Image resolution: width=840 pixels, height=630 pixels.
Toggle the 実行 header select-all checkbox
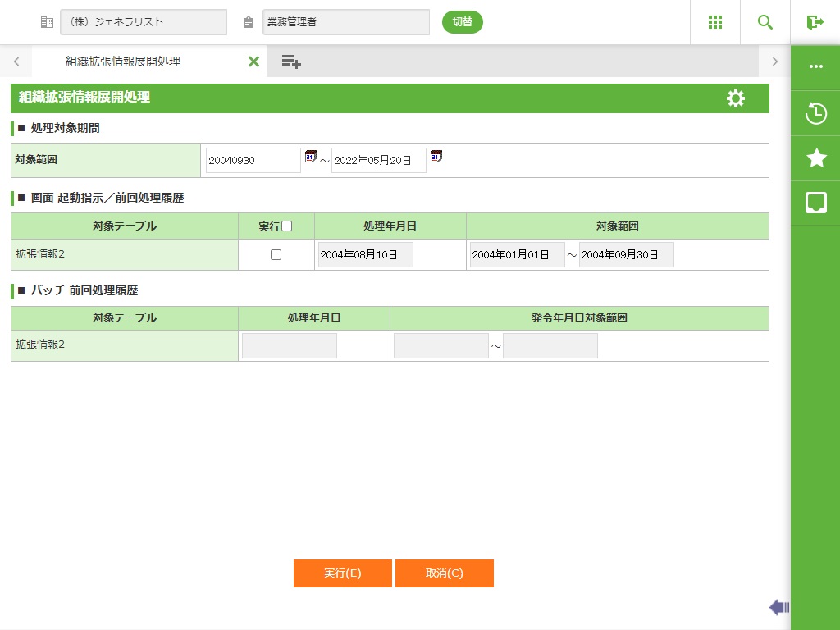point(287,226)
